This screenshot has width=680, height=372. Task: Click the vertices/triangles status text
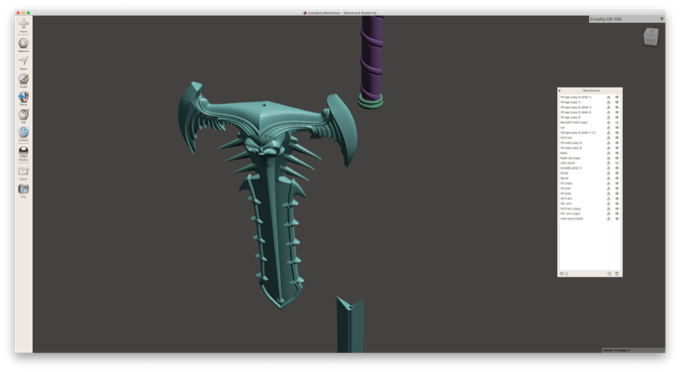click(616, 350)
